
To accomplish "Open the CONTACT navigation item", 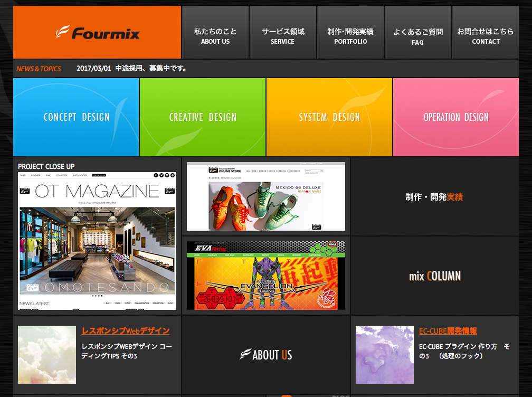I will [486, 36].
